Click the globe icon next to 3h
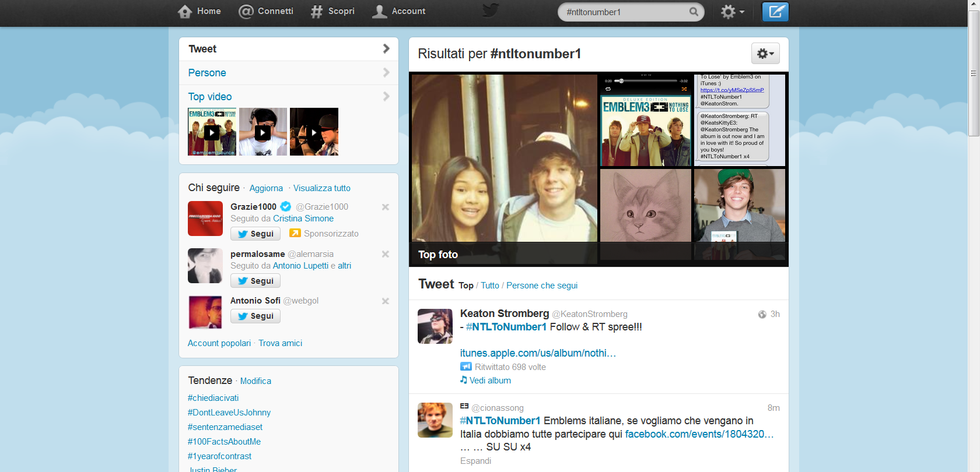 [762, 314]
